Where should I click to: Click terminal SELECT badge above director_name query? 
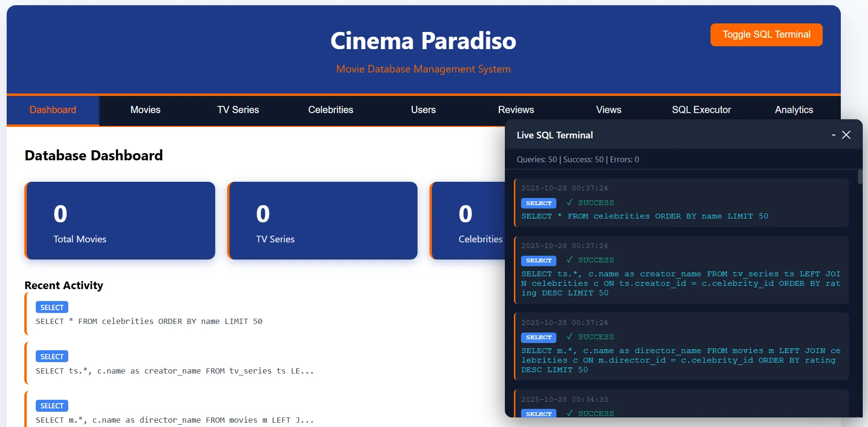pos(539,337)
